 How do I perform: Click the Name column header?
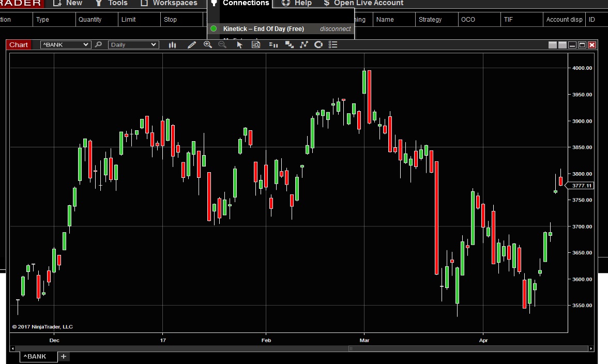[x=394, y=19]
